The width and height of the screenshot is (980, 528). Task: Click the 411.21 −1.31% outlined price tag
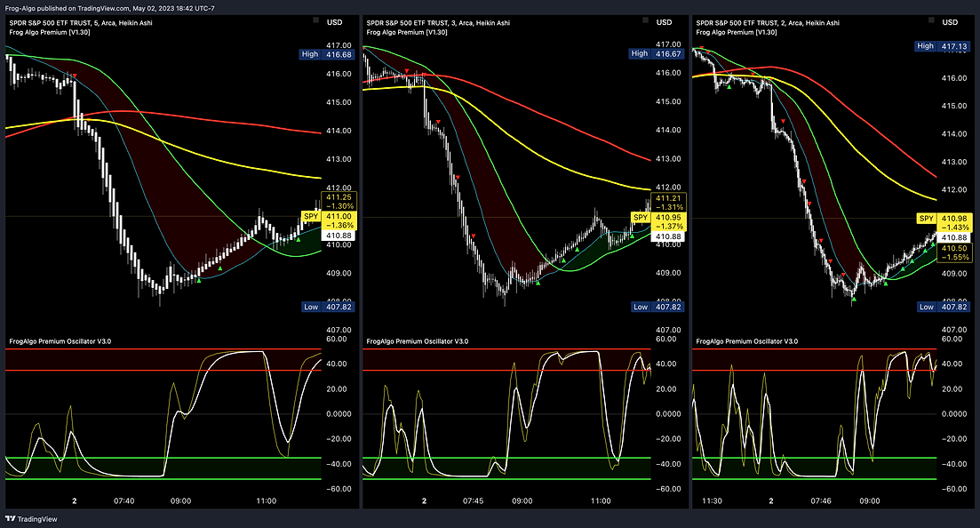(669, 202)
